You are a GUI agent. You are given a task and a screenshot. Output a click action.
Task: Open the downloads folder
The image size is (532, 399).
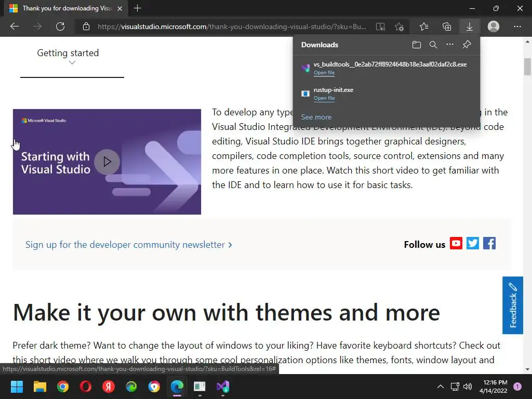coord(417,45)
